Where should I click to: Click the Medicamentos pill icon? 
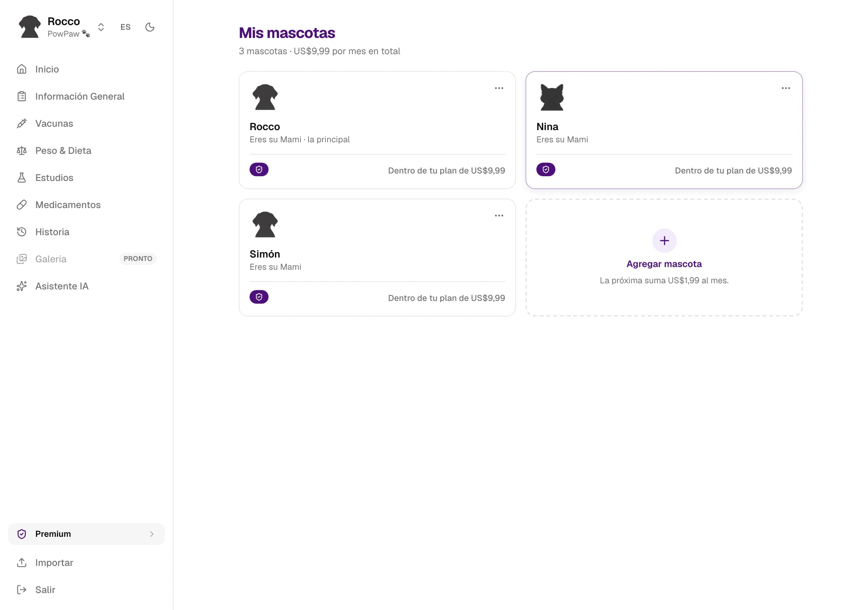click(x=22, y=205)
